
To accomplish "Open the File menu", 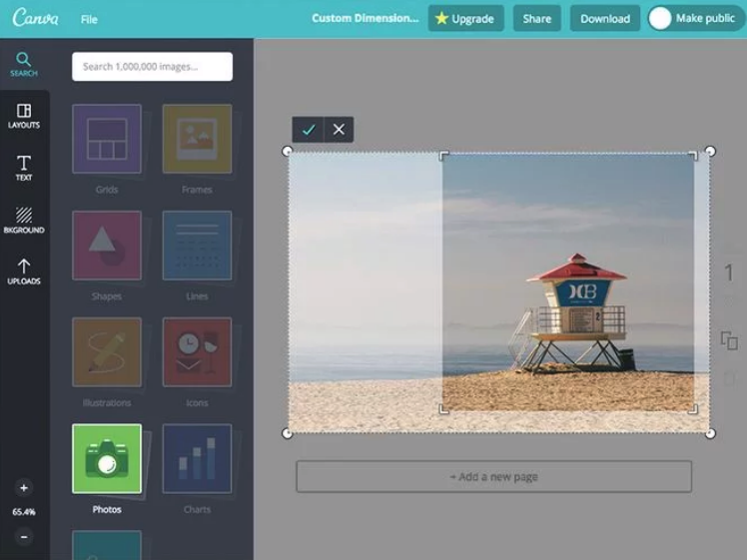I will [89, 19].
